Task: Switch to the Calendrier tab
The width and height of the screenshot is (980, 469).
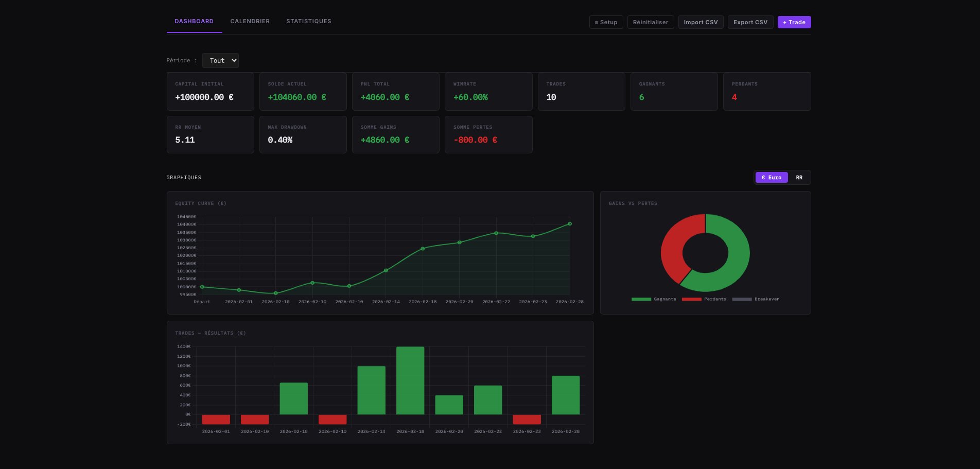Action: pos(250,21)
